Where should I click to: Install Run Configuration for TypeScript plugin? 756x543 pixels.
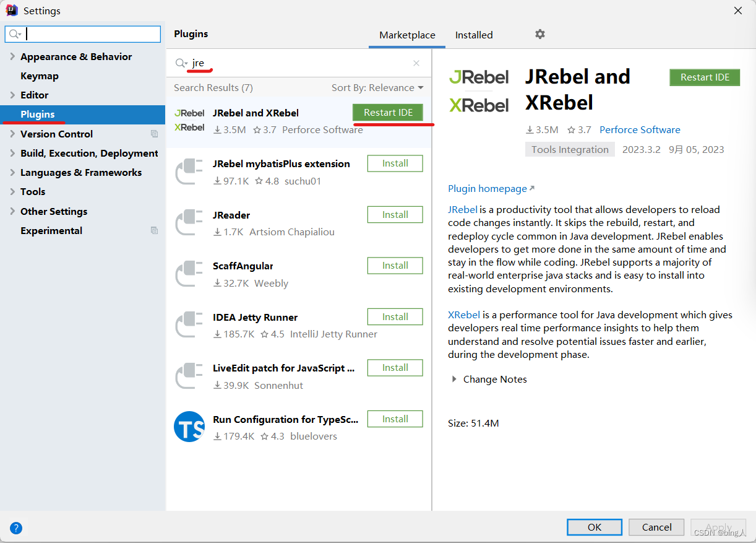[395, 419]
